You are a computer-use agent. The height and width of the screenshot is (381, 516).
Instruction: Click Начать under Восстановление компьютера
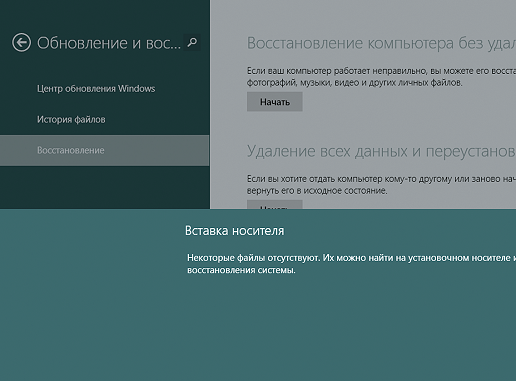pos(275,102)
